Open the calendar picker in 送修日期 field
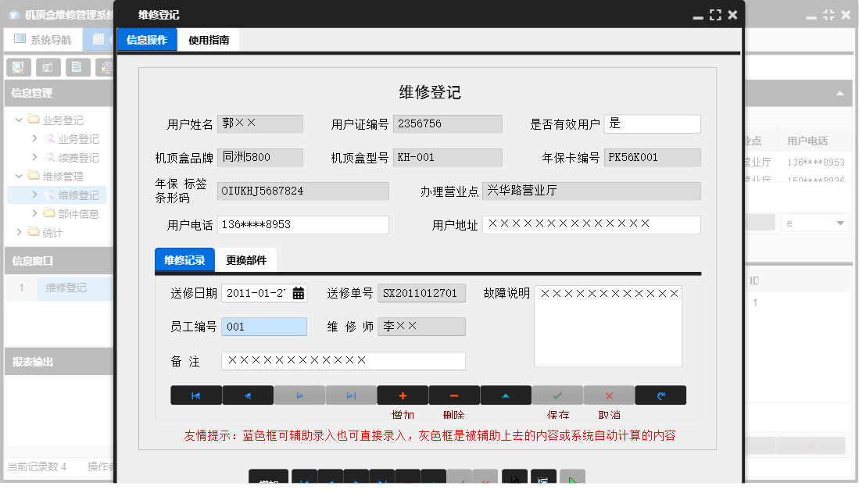Viewport: 859px width, 504px height. click(299, 292)
